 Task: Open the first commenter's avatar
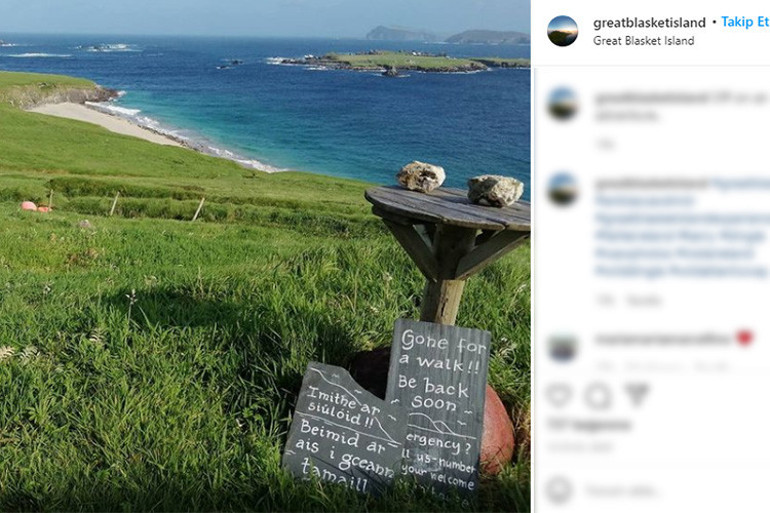click(563, 104)
